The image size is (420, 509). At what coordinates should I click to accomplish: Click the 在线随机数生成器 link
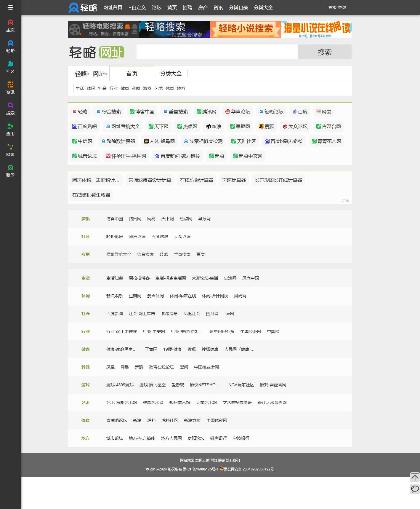coord(91,195)
